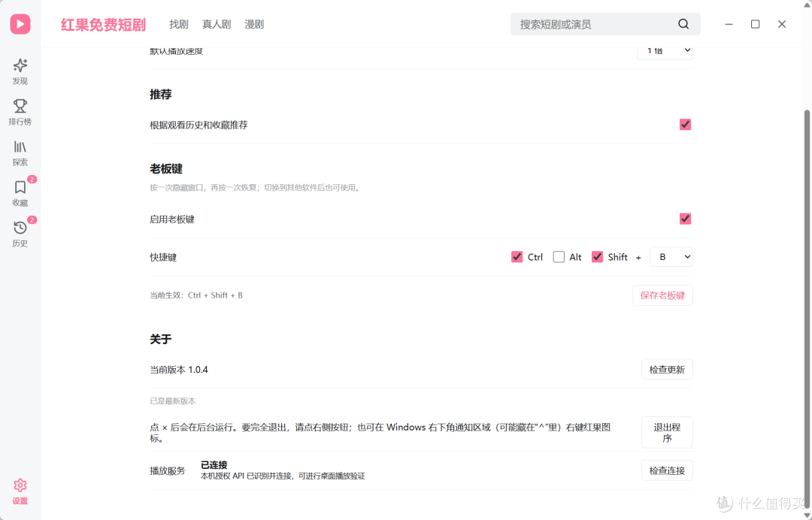The image size is (812, 520).
Task: Click the pink play logo icon
Action: tap(20, 24)
